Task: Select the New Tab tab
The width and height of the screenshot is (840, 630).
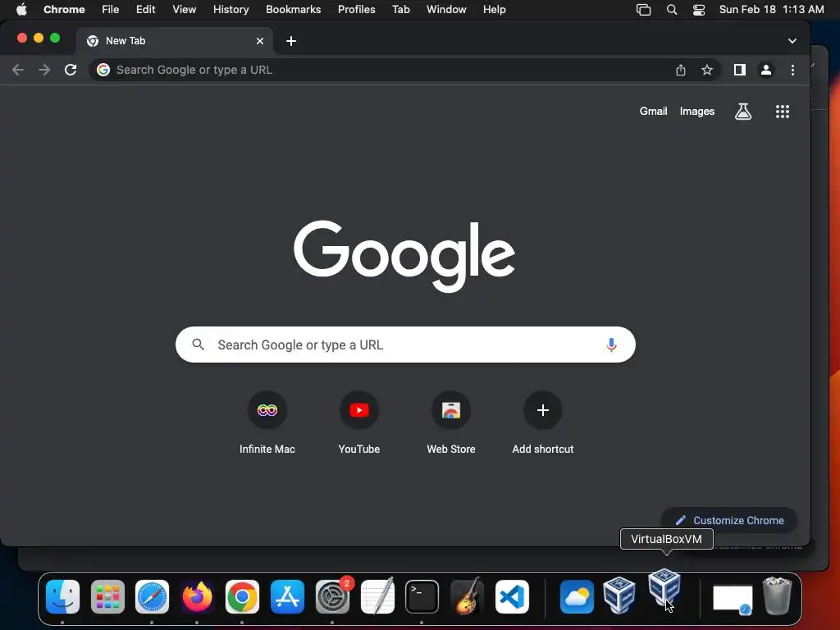Action: 174,41
